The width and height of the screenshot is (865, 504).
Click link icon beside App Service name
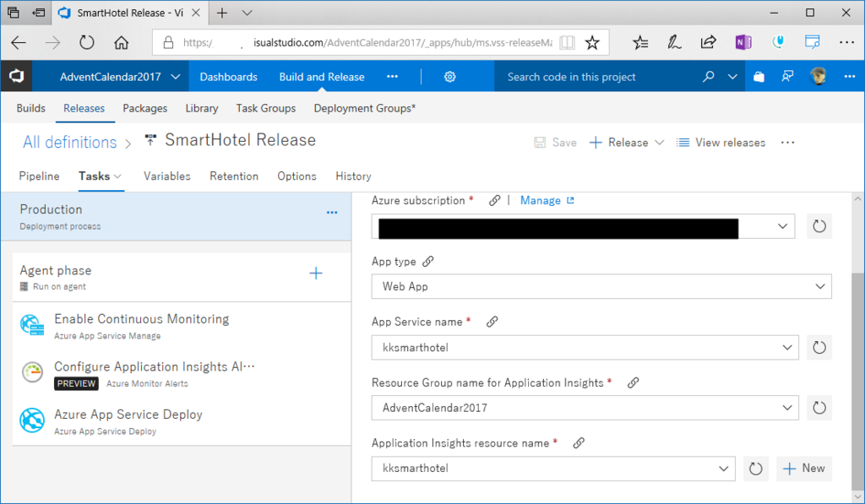click(492, 322)
